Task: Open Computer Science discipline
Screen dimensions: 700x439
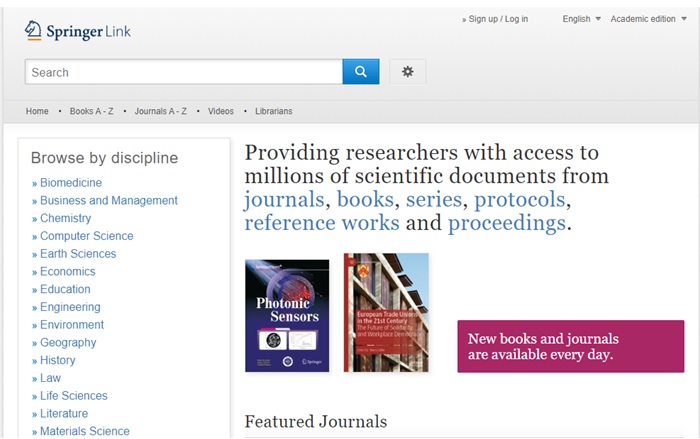Action: 87,236
